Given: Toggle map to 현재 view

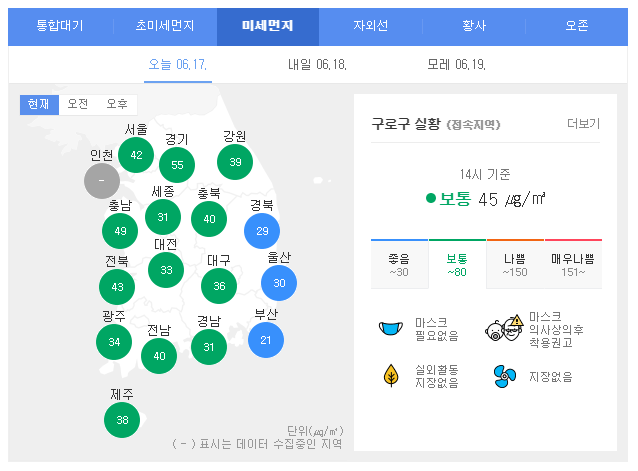Looking at the screenshot, I should (x=39, y=104).
